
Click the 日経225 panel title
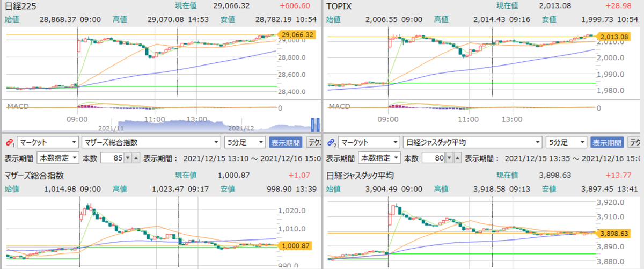pyautogui.click(x=20, y=6)
